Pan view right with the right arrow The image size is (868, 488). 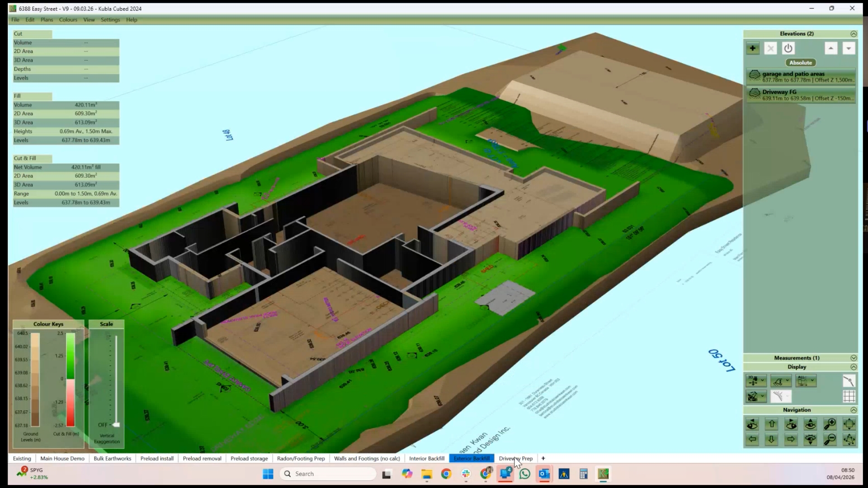pos(791,439)
